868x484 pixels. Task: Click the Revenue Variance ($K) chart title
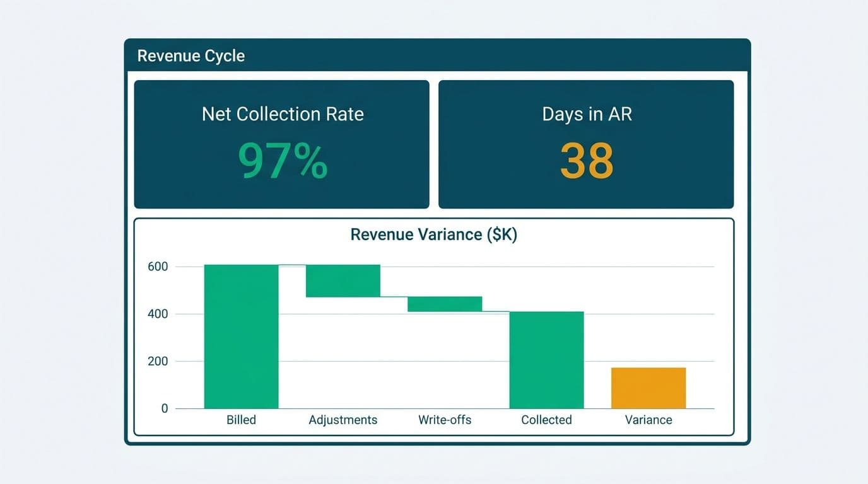(x=433, y=234)
